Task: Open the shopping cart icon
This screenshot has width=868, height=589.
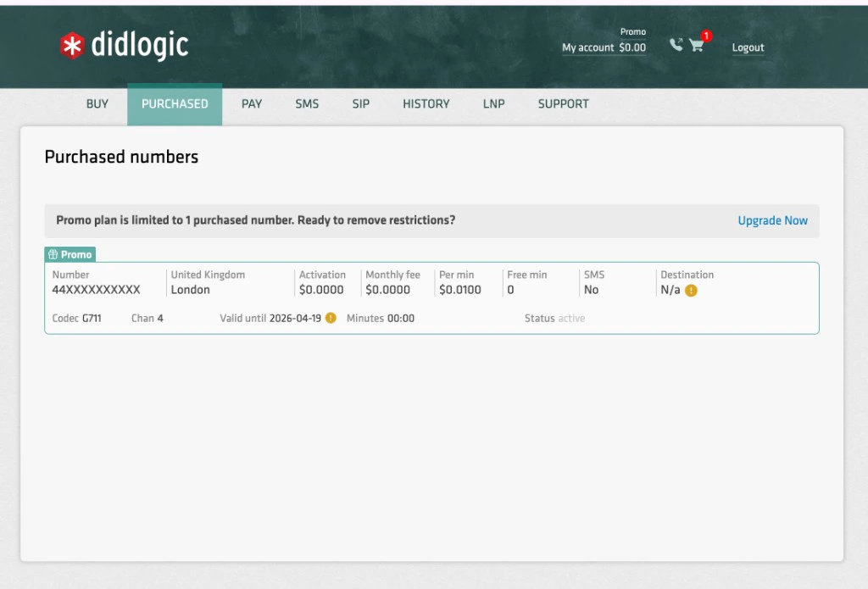Action: coord(697,46)
